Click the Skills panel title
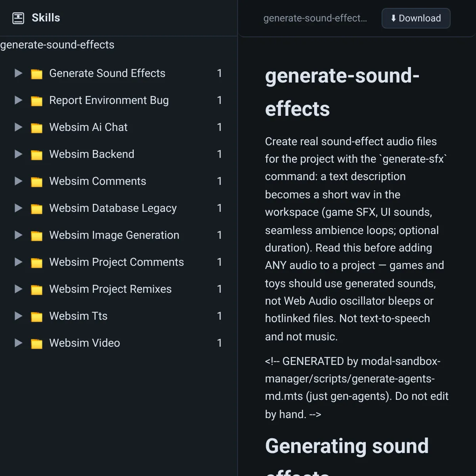The image size is (476, 476). 46,18
